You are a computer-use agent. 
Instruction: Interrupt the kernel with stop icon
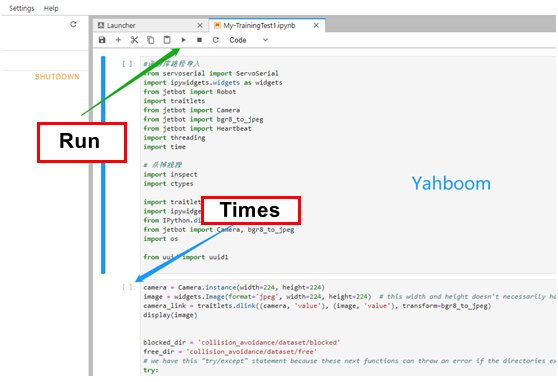coord(199,40)
